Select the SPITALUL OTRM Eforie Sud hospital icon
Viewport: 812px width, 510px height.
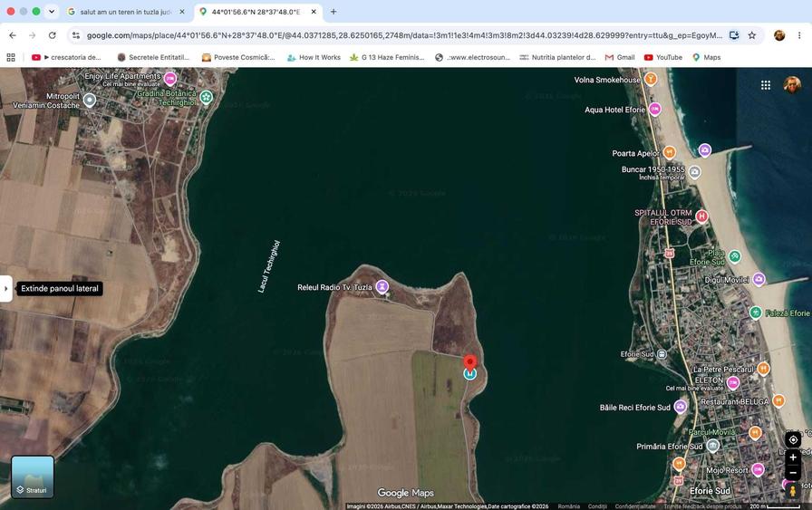[x=701, y=217]
